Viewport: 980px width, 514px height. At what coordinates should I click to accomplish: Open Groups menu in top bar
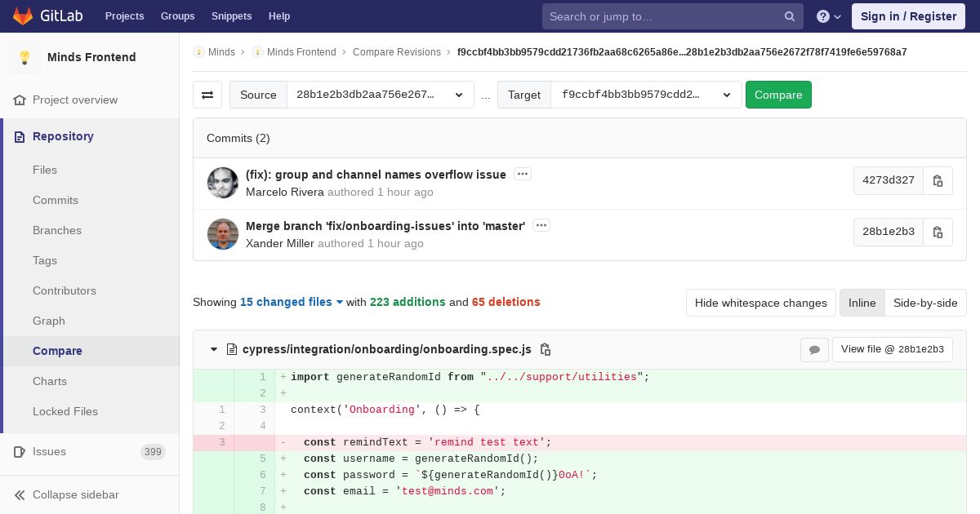coord(177,16)
